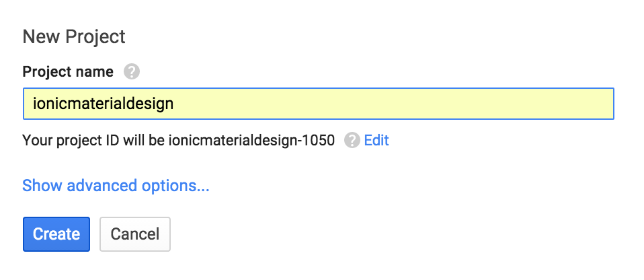
Task: Click the Edit link for project ID
Action: 376,140
